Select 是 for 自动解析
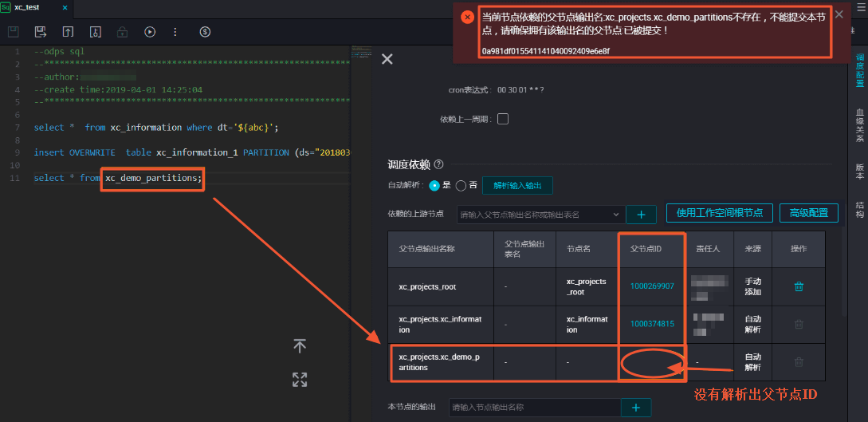This screenshot has height=422, width=868. [x=434, y=186]
